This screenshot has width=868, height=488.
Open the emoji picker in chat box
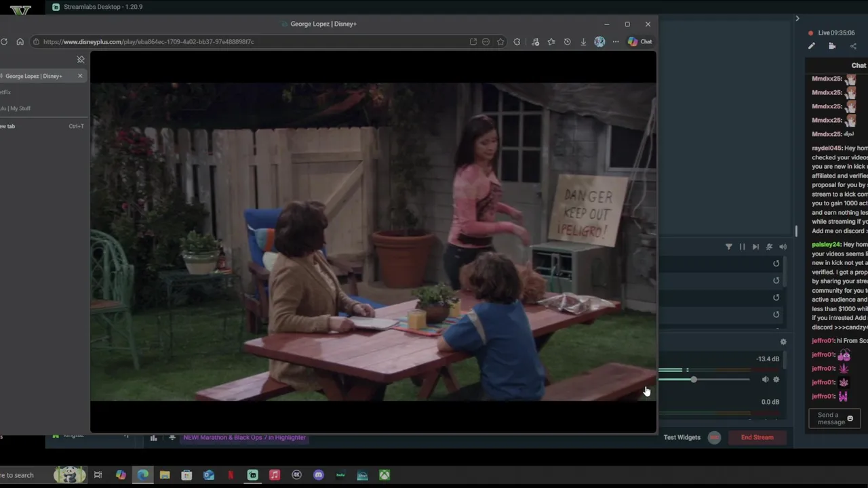coord(850,418)
